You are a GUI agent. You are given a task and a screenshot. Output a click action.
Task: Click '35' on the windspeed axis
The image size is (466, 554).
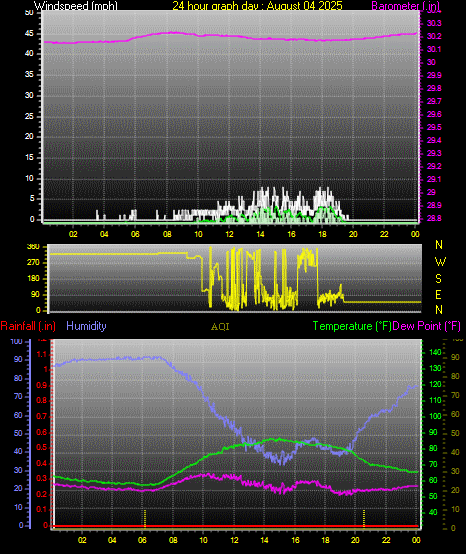click(x=29, y=75)
